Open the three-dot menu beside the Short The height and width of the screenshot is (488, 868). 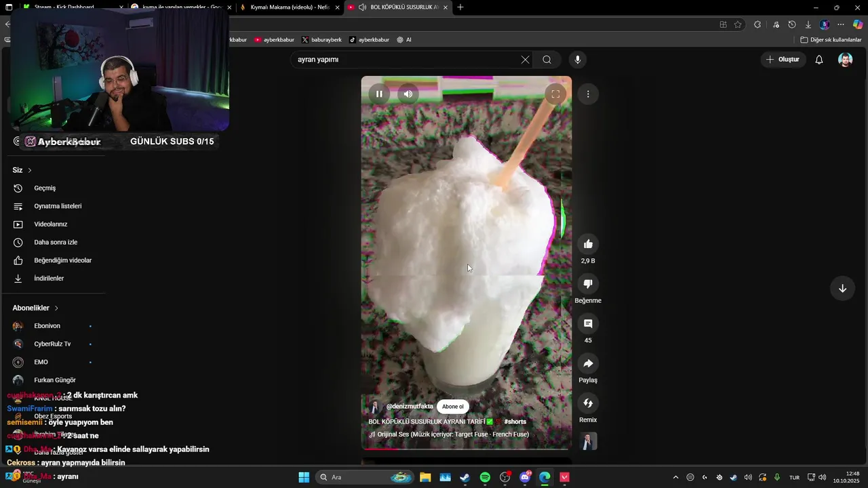(x=588, y=94)
